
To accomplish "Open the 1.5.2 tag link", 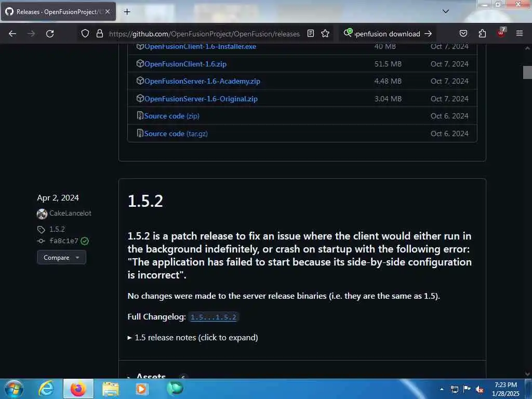I will [57, 229].
